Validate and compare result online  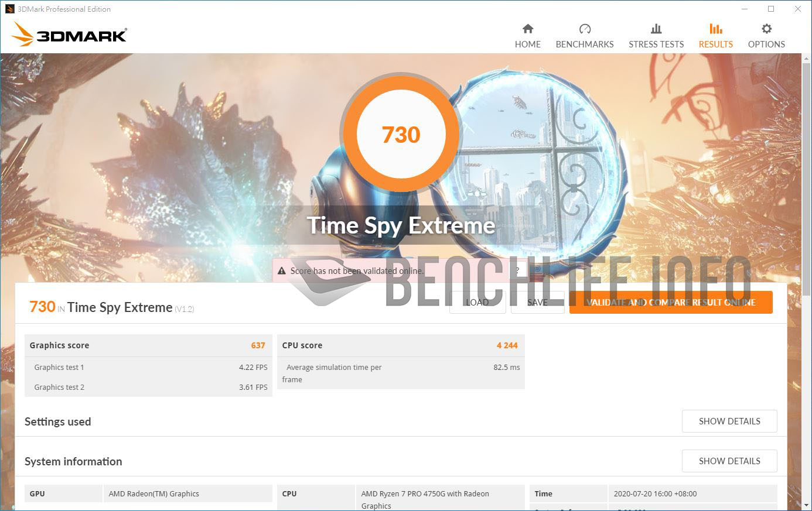(x=670, y=303)
